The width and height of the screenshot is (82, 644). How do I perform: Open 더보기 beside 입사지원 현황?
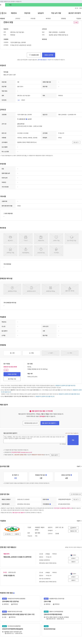(x=79, y=466)
